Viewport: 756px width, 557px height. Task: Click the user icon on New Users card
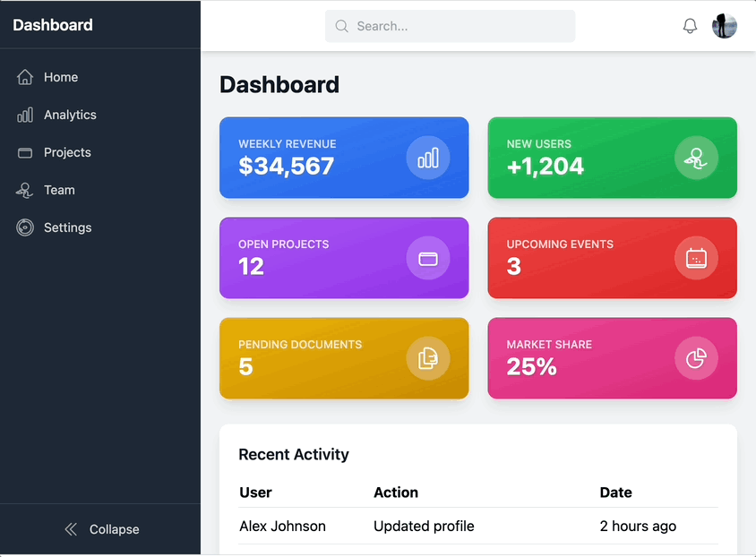click(696, 158)
